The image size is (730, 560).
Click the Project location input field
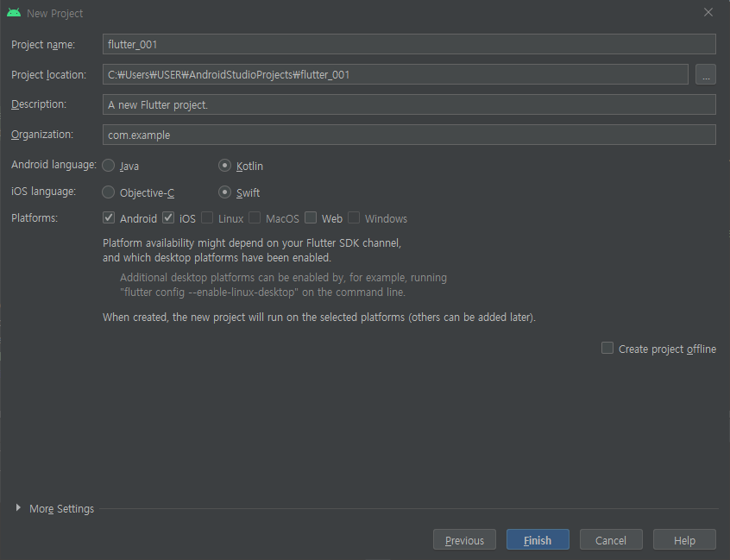[395, 74]
